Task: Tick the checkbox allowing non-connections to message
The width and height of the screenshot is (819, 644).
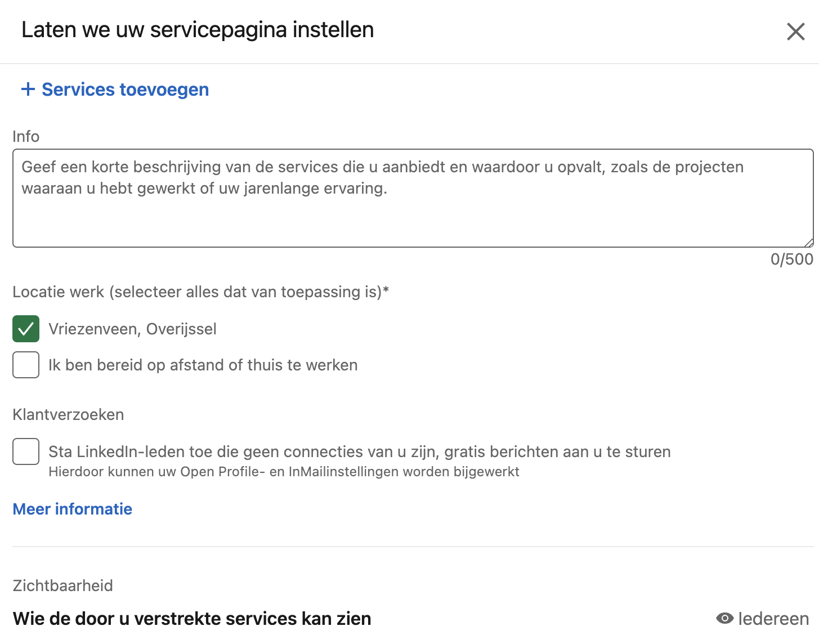Action: tap(26, 451)
